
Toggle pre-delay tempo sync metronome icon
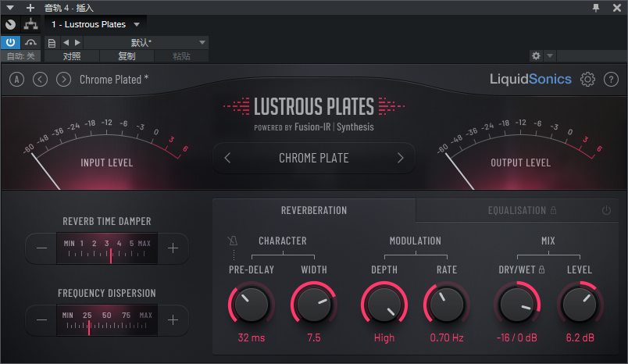(232, 241)
